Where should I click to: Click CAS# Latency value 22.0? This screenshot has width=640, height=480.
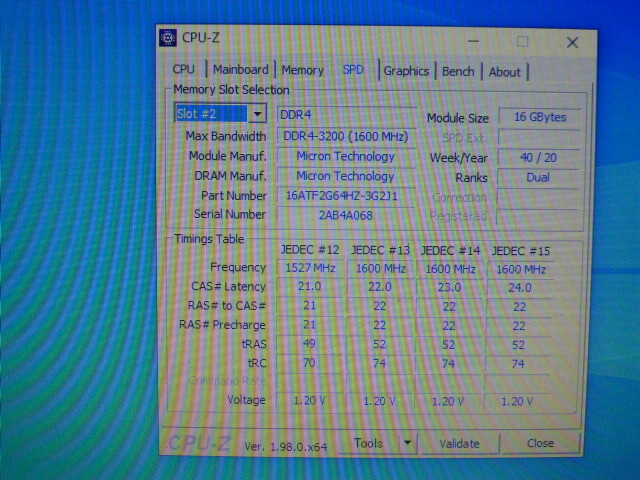380,287
